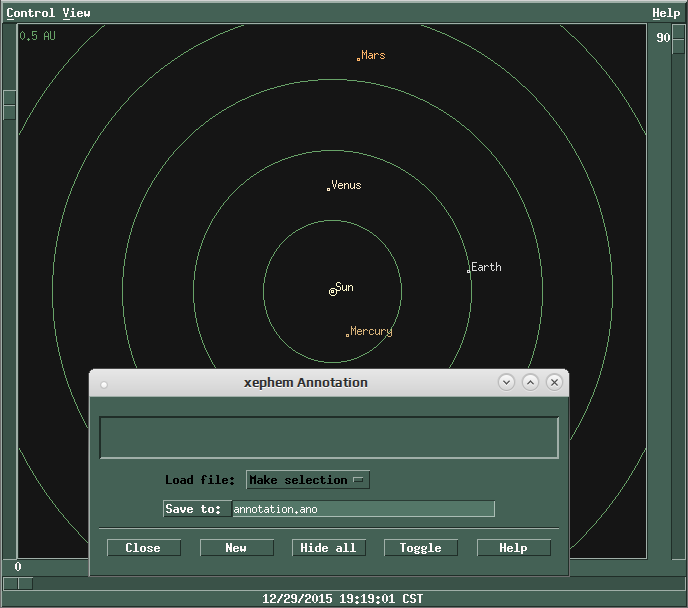Image resolution: width=688 pixels, height=608 pixels.
Task: Click the 0.5 AU scale label
Action: pyautogui.click(x=37, y=36)
